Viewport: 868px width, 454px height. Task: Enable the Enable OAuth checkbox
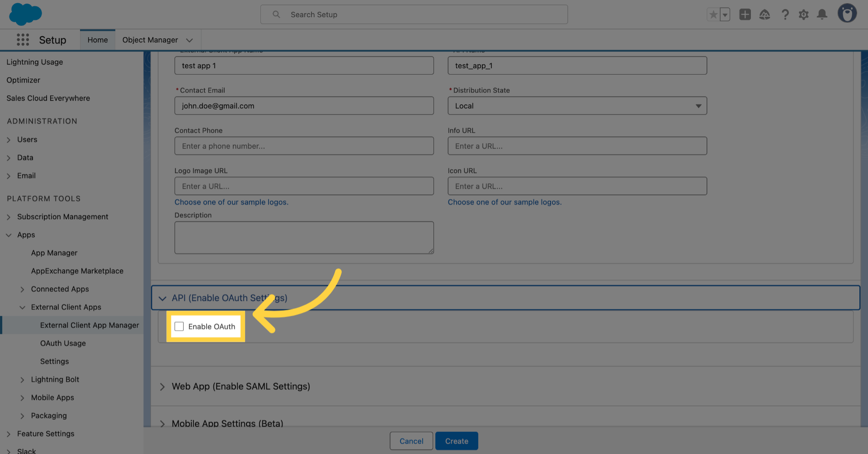pos(179,326)
